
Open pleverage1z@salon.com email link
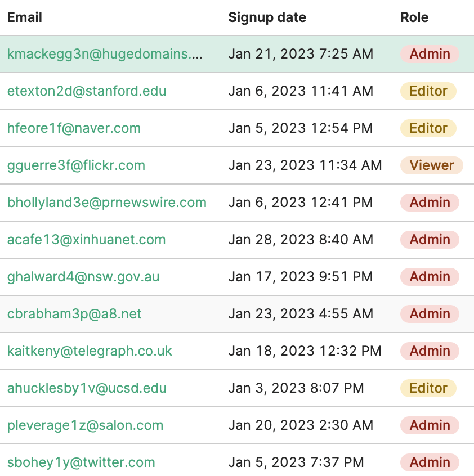[x=85, y=425]
